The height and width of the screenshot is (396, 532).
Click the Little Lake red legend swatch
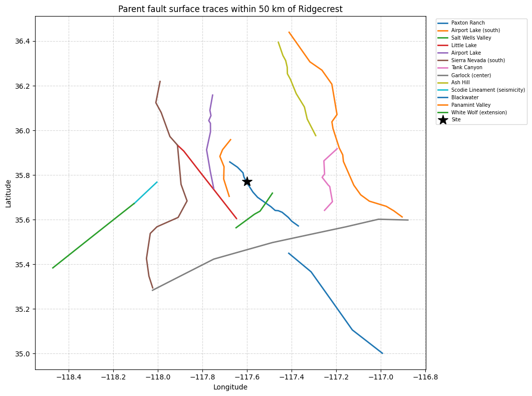(443, 45)
